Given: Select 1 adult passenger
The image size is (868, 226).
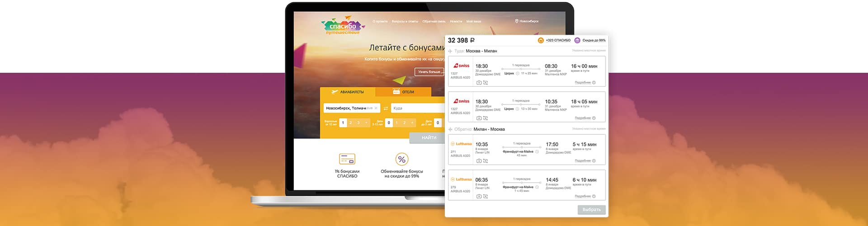Looking at the screenshot, I should (x=343, y=122).
